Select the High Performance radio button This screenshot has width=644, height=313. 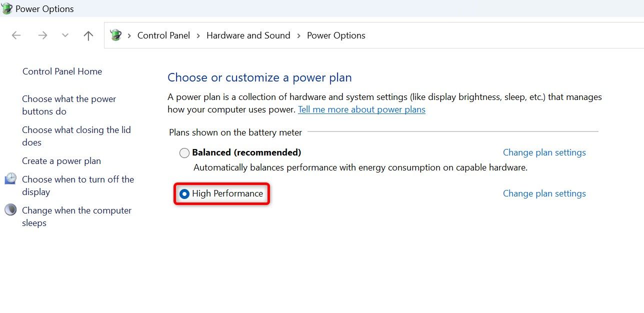coord(184,194)
